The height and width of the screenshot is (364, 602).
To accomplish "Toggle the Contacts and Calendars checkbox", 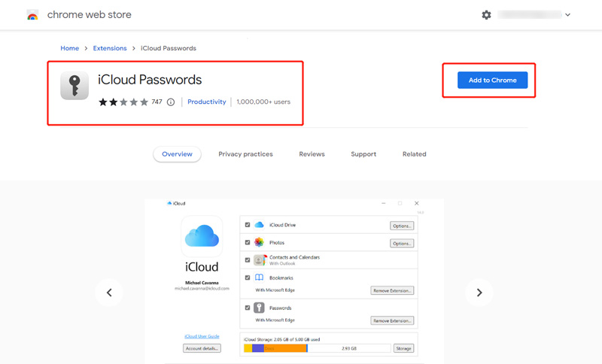I will (x=248, y=260).
